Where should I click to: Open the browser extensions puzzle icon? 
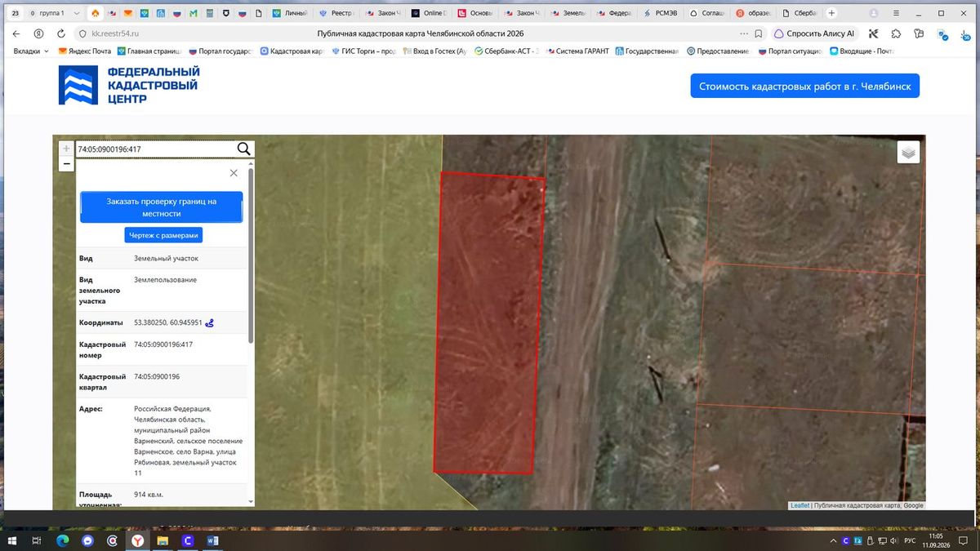coord(897,33)
